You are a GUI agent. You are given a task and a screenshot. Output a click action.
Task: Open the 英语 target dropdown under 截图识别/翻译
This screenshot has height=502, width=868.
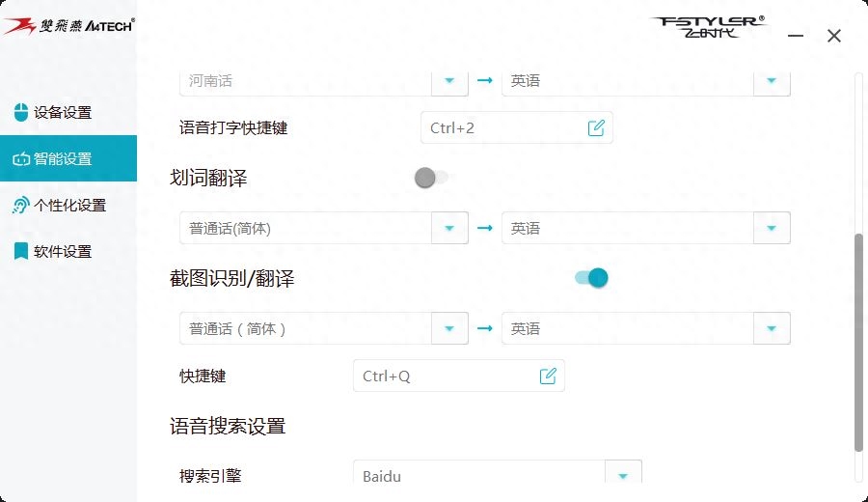point(772,328)
